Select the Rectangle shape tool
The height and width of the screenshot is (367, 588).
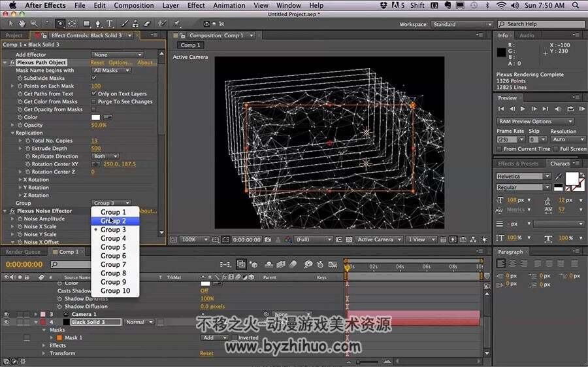coord(86,24)
